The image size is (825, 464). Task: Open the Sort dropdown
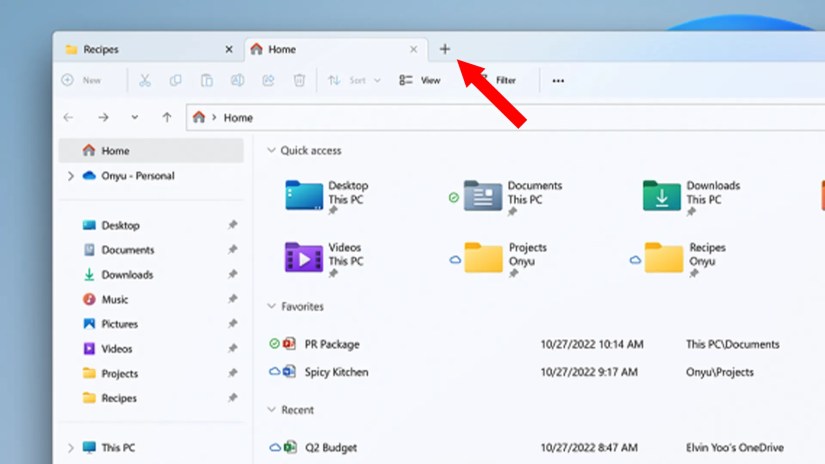[354, 80]
